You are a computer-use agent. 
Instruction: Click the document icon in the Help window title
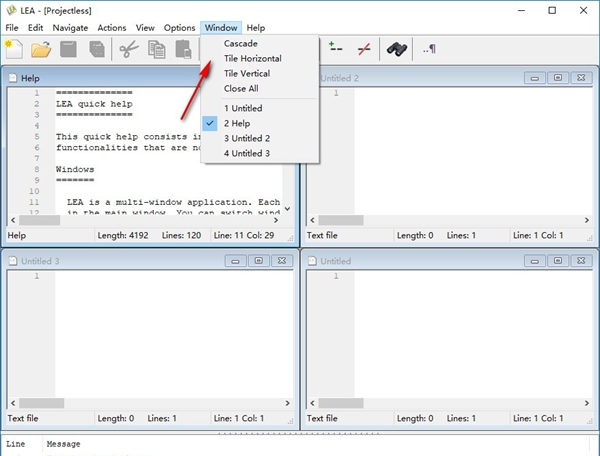click(x=13, y=78)
